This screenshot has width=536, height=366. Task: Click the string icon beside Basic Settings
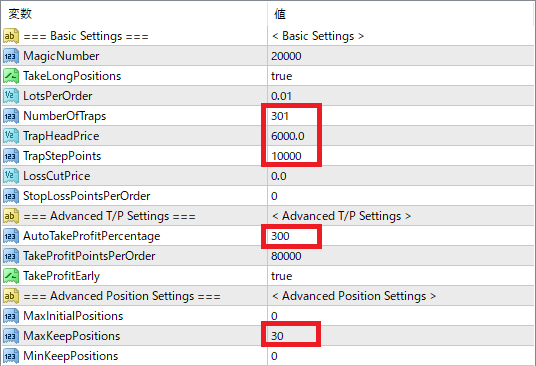pos(11,36)
